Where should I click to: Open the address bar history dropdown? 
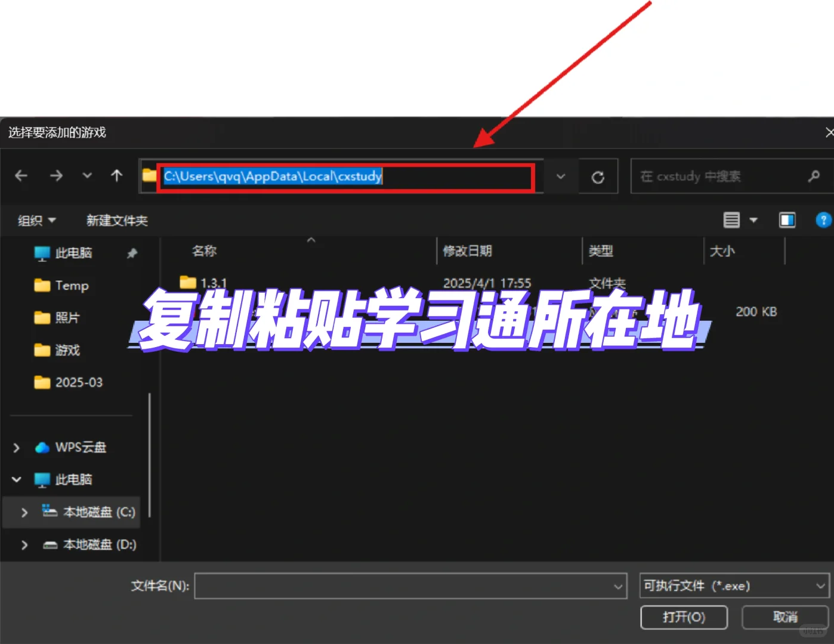pos(560,176)
